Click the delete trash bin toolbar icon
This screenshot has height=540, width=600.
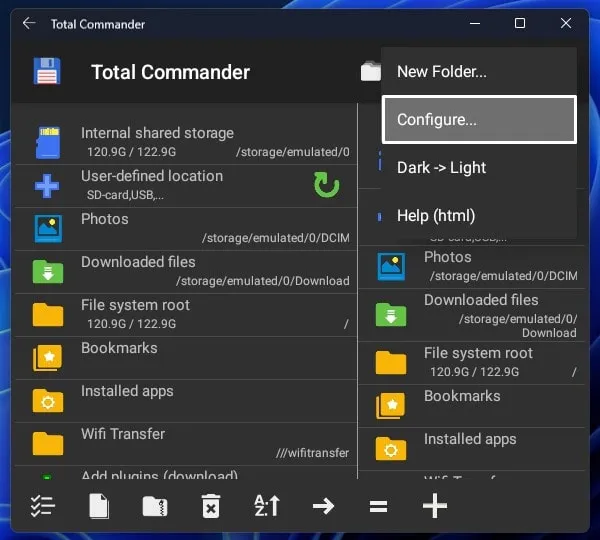211,506
